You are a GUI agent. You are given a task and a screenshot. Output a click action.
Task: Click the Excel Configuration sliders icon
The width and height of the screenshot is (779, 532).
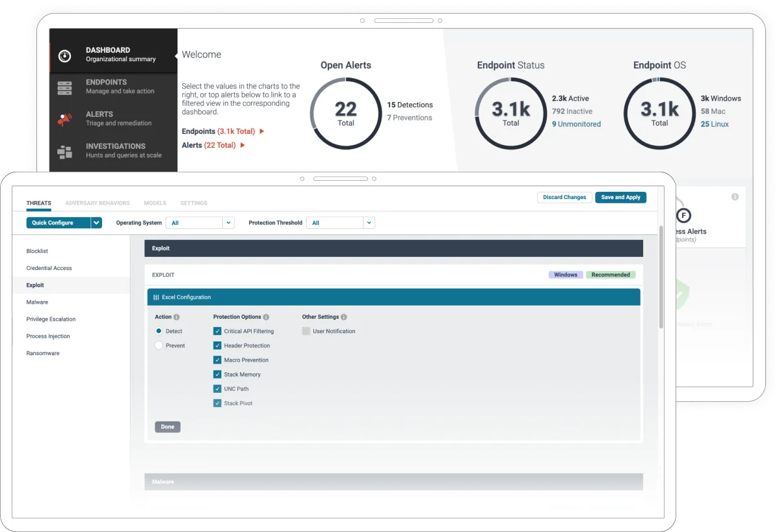[155, 297]
